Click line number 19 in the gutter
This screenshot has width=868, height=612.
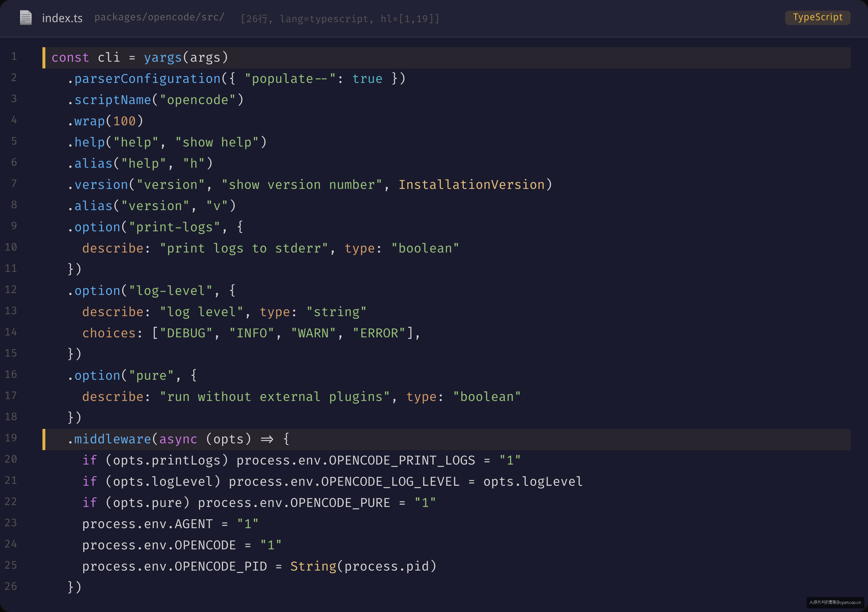coord(11,438)
